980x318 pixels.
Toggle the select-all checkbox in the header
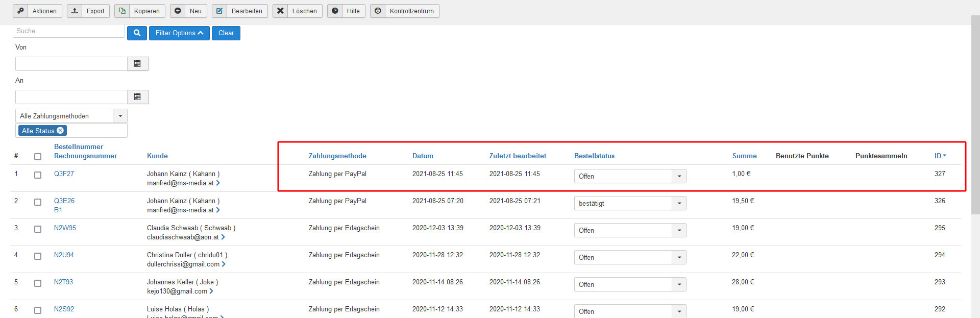tap(38, 157)
